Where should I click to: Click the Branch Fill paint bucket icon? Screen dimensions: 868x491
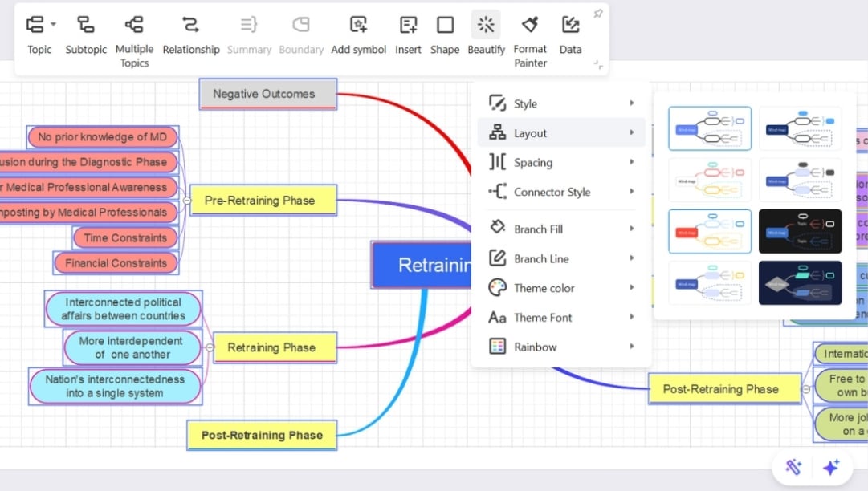click(x=497, y=228)
